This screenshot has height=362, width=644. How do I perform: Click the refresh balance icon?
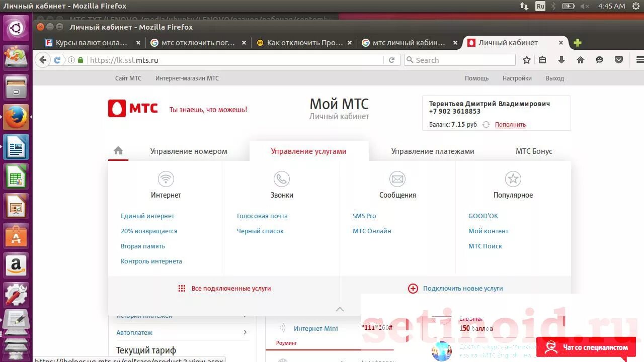486,125
